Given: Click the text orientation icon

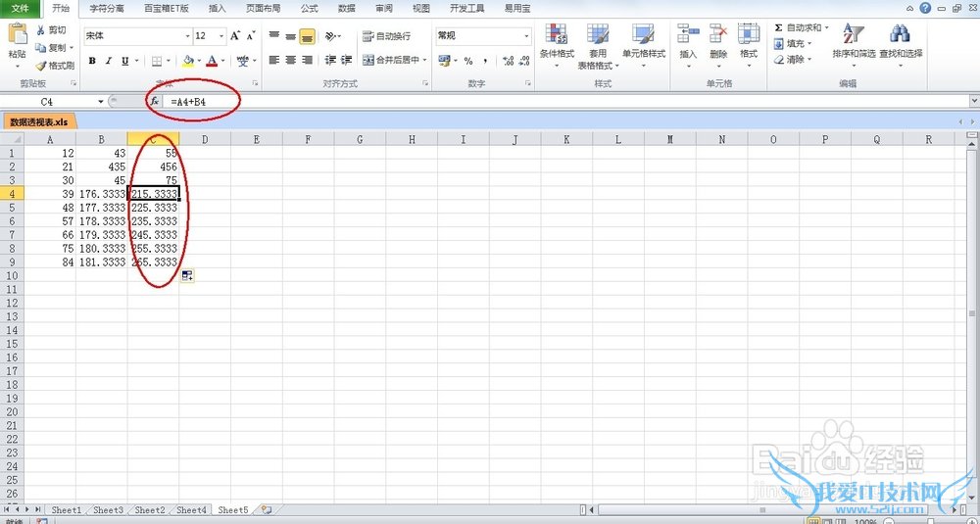Looking at the screenshot, I should (x=331, y=36).
